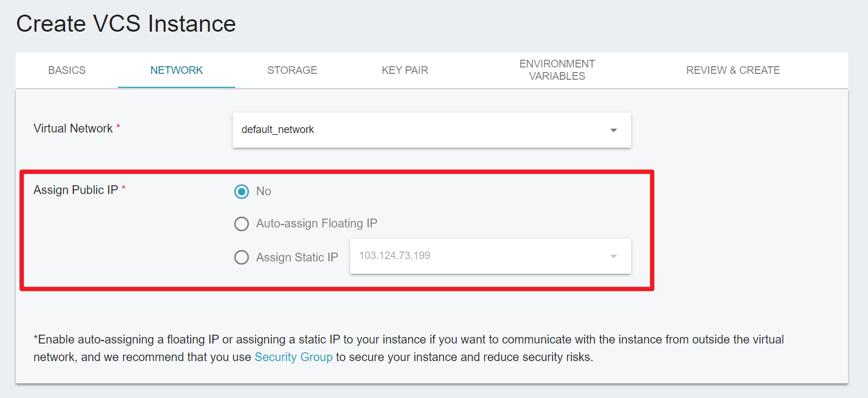Open the default_network combo box
The height and width of the screenshot is (398, 868).
(x=432, y=130)
